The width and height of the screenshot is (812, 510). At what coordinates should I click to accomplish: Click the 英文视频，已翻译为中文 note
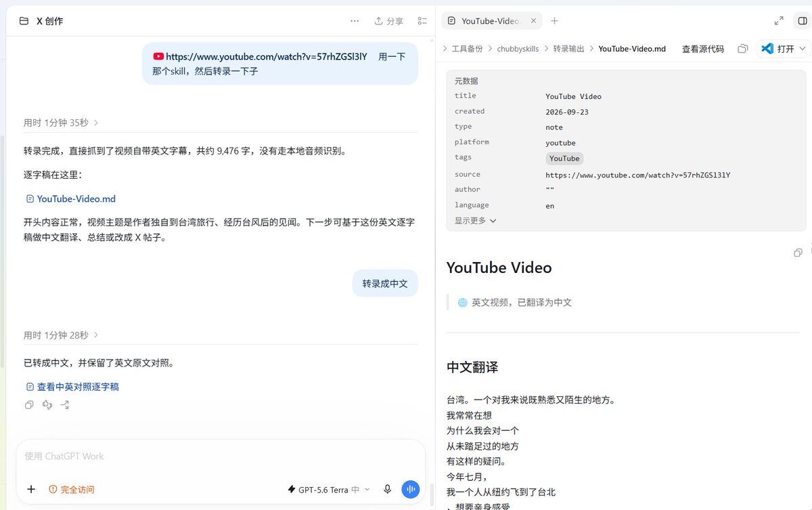(522, 303)
